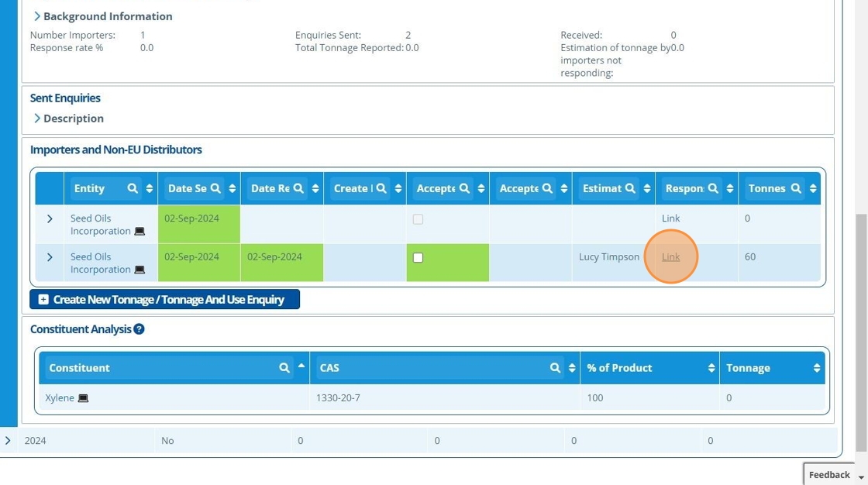
Task: Sort the % of Product column
Action: click(x=711, y=368)
